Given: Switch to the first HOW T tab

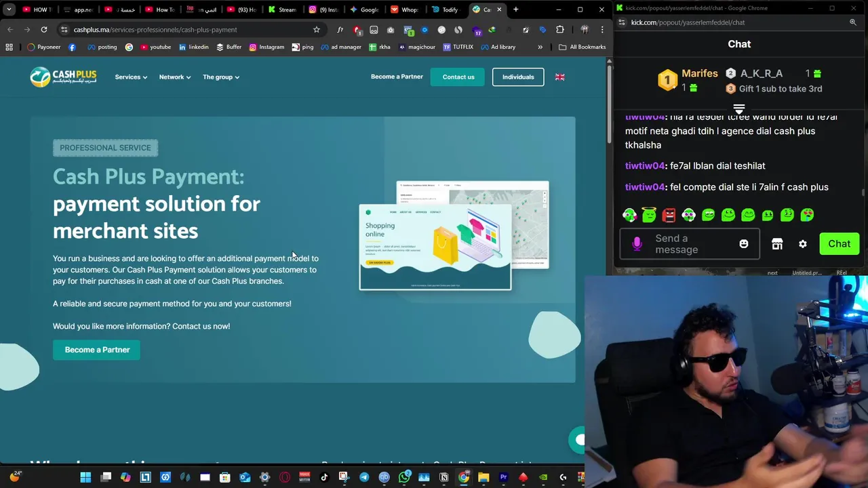Looking at the screenshot, I should [37, 9].
